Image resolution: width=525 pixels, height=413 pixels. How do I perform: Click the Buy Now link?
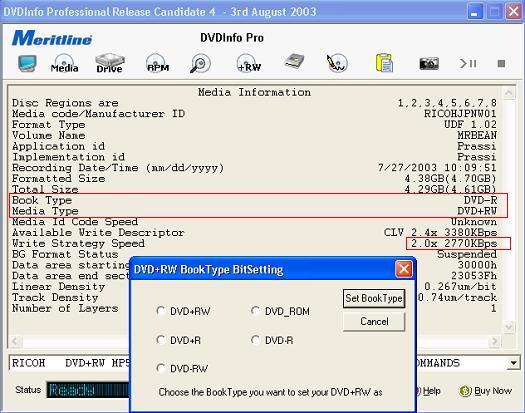[493, 391]
